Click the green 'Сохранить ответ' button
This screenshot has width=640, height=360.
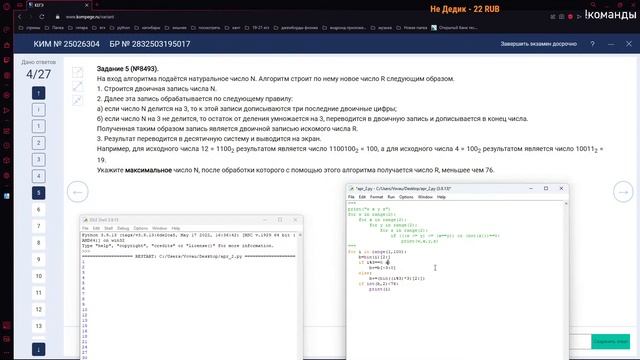tap(610, 341)
